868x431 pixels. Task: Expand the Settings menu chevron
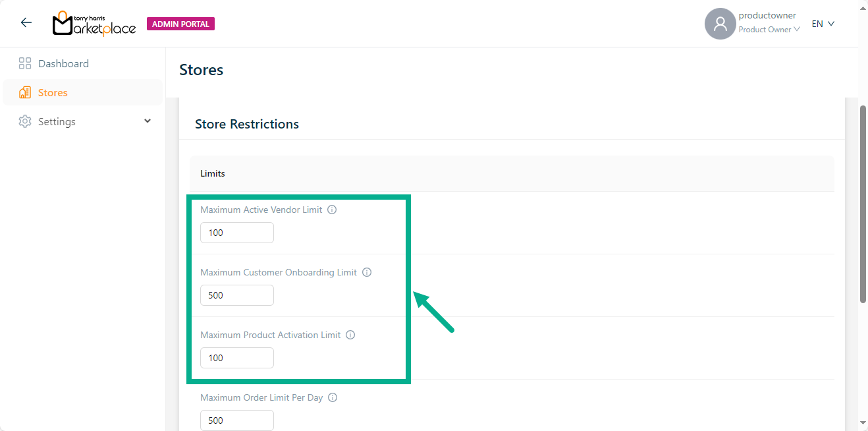pos(148,121)
